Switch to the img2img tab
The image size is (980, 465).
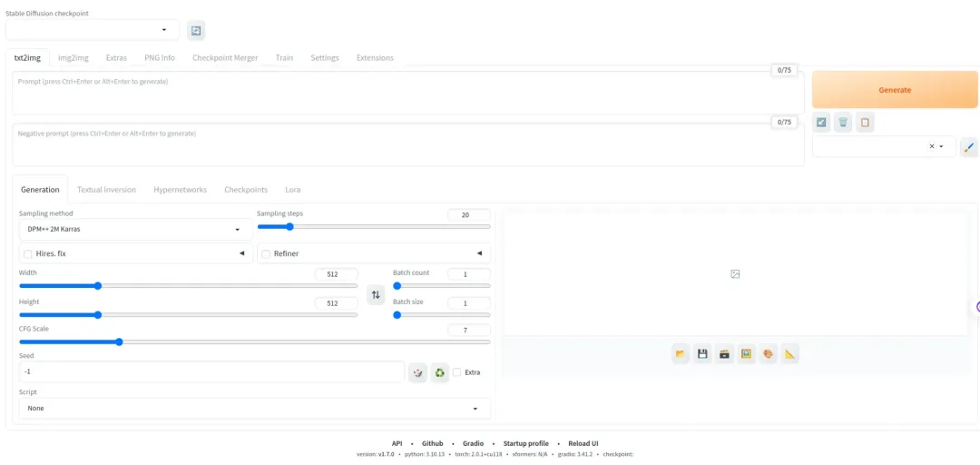coord(73,57)
